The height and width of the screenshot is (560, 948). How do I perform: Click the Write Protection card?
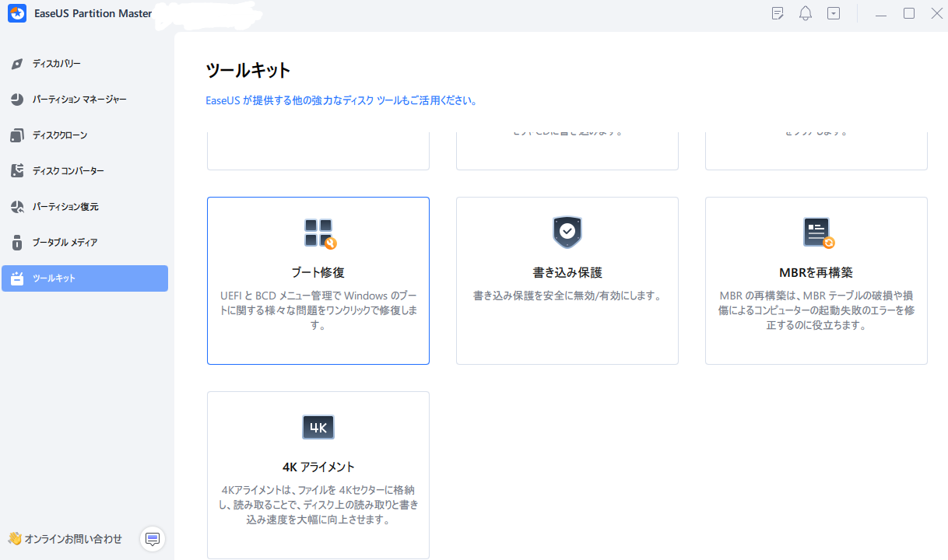tap(567, 280)
